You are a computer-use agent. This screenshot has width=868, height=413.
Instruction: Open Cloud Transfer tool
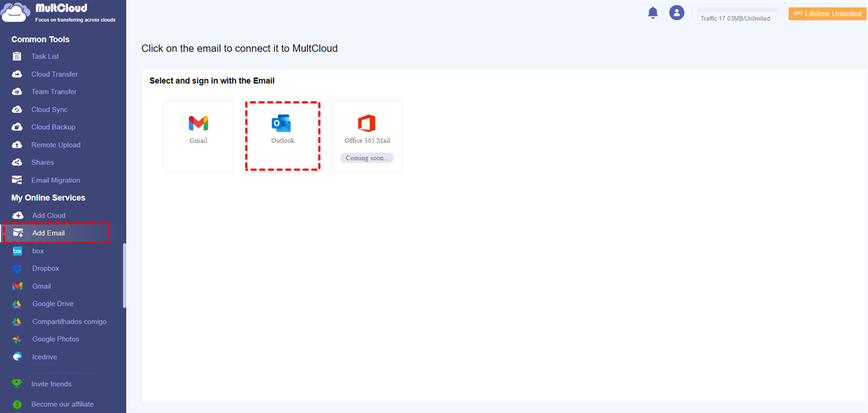54,74
